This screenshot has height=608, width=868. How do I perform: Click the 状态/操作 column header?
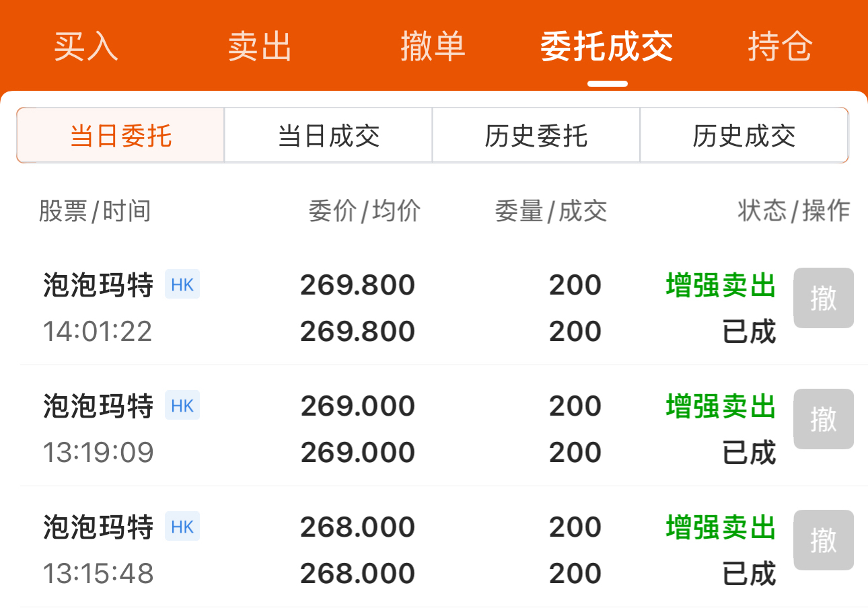793,211
